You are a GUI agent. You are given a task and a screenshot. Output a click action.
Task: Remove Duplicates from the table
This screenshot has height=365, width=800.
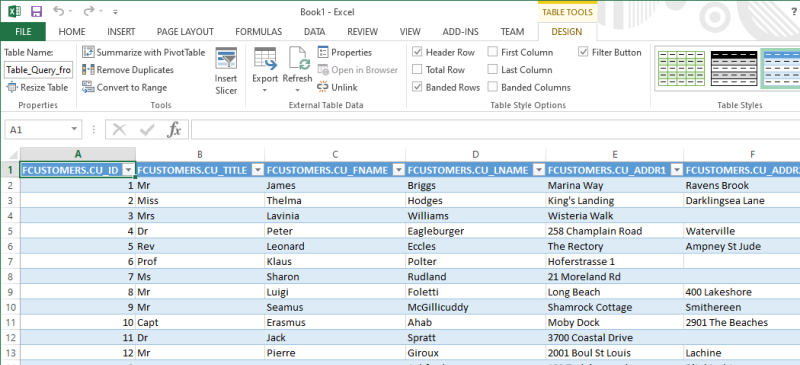[x=129, y=69]
